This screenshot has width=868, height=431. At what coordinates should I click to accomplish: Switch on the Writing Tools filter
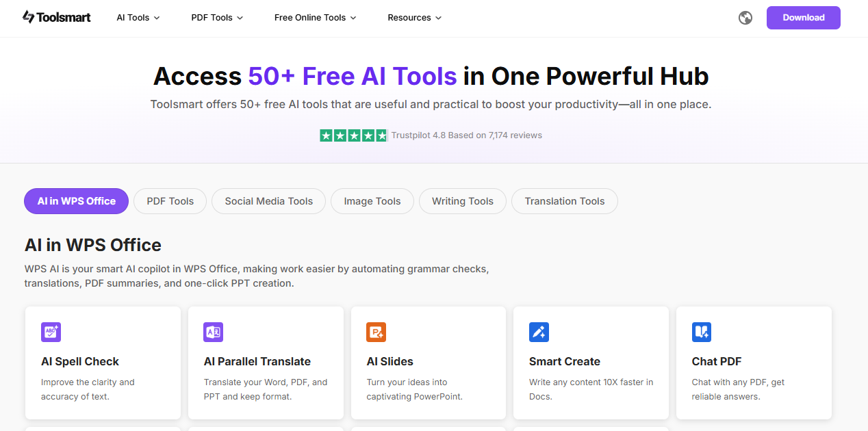[x=462, y=201]
